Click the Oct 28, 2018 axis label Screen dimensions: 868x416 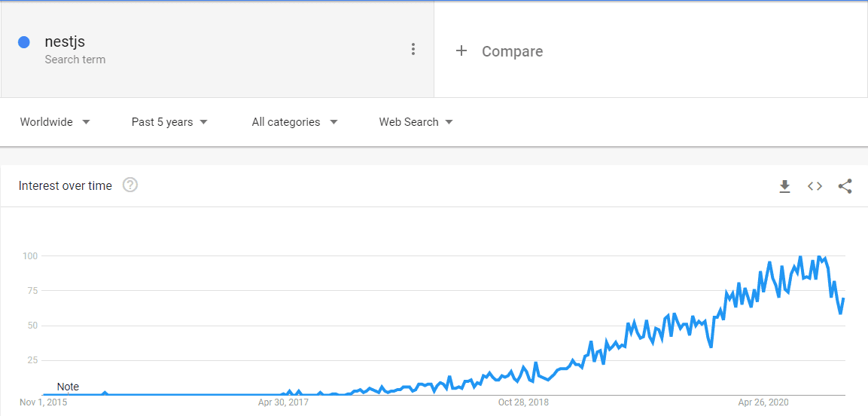pos(524,402)
